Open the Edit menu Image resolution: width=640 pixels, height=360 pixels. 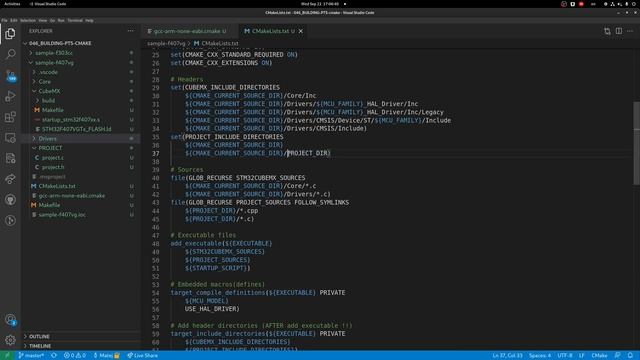coord(14,20)
